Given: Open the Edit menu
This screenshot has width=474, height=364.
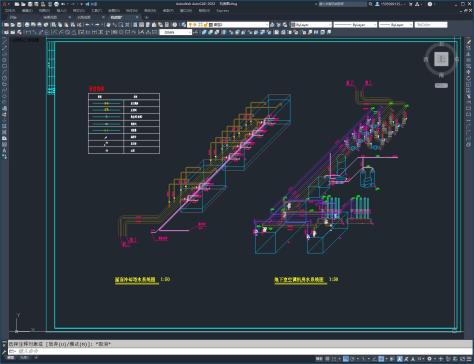Looking at the screenshot, I should point(27,11).
